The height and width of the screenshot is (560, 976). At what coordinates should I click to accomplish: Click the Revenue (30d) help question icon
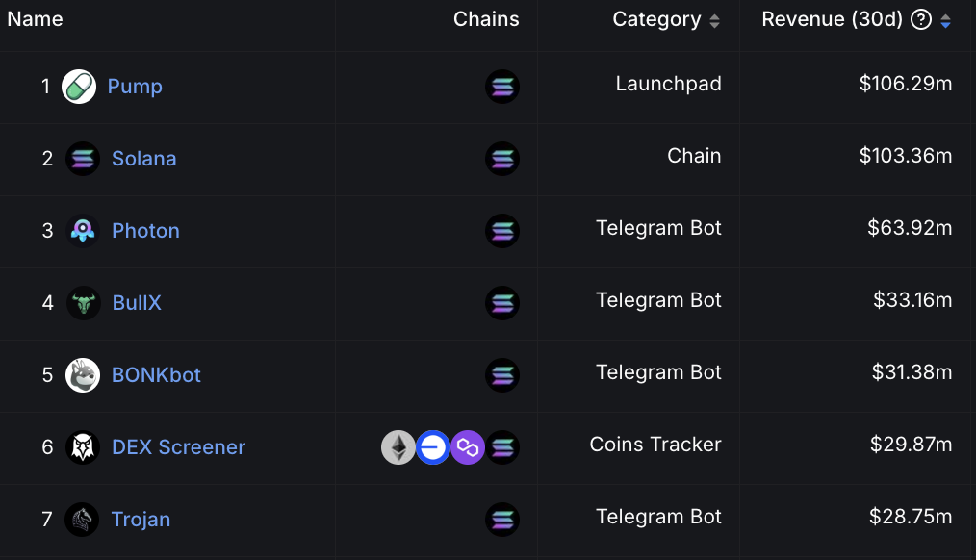921,20
